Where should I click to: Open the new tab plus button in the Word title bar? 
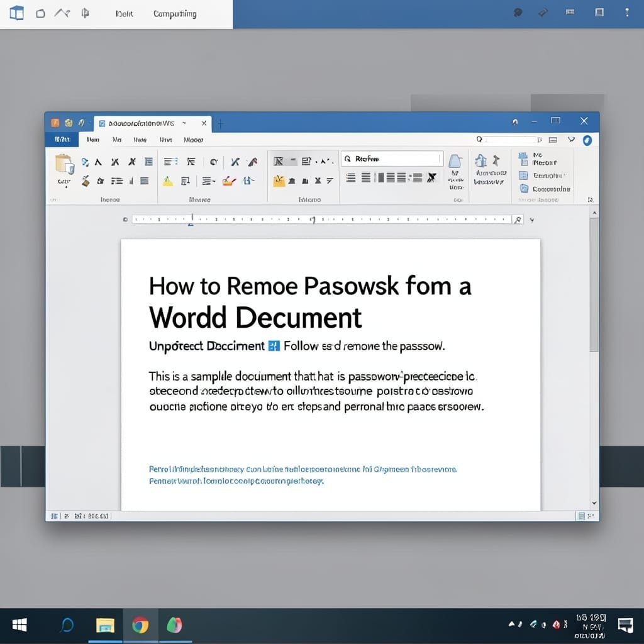coord(221,123)
